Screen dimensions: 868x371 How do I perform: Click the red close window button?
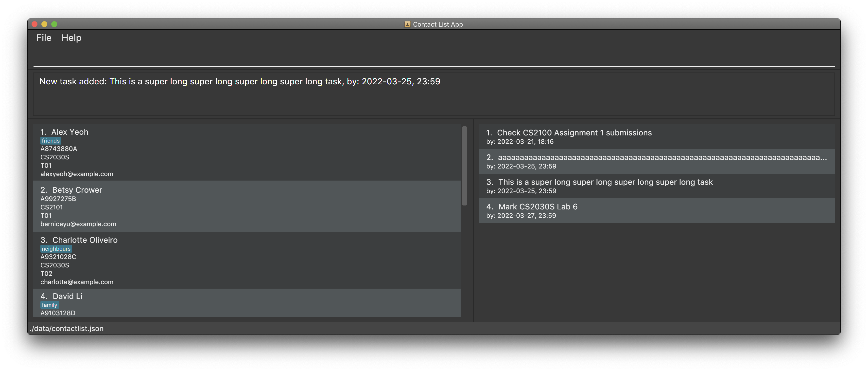click(34, 24)
